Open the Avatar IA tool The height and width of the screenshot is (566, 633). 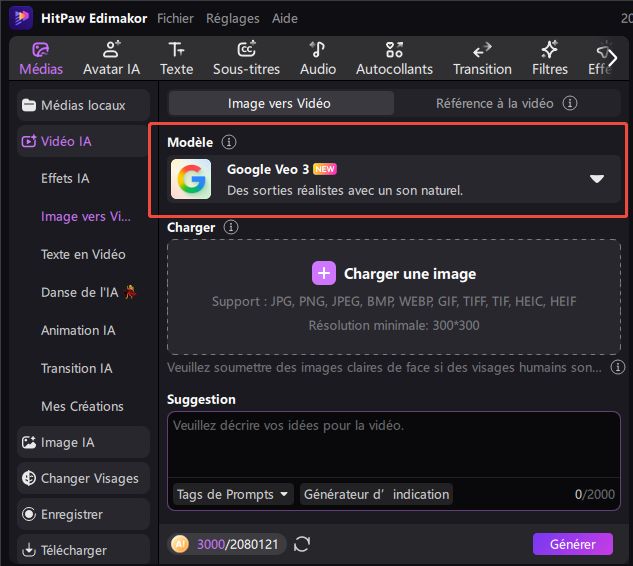pyautogui.click(x=111, y=59)
